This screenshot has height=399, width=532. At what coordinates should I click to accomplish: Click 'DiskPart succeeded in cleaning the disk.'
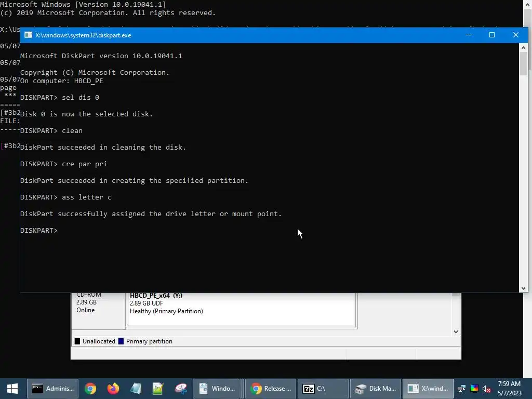103,147
